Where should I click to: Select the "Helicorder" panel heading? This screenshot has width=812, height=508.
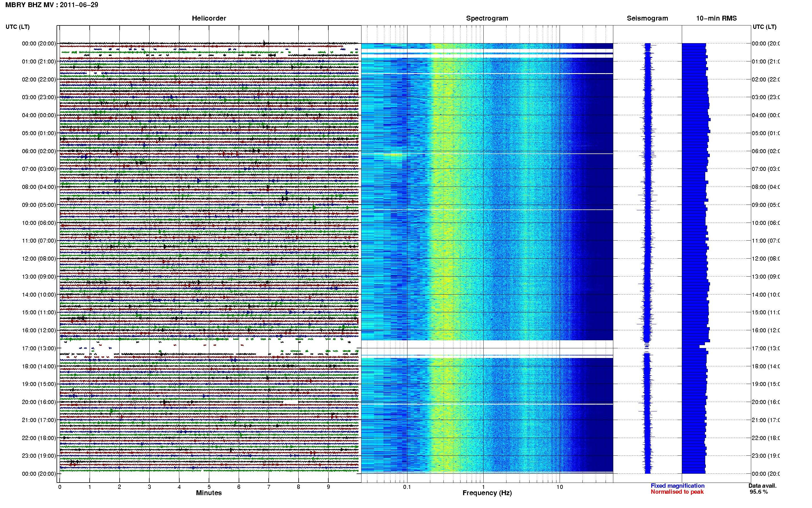pyautogui.click(x=209, y=18)
